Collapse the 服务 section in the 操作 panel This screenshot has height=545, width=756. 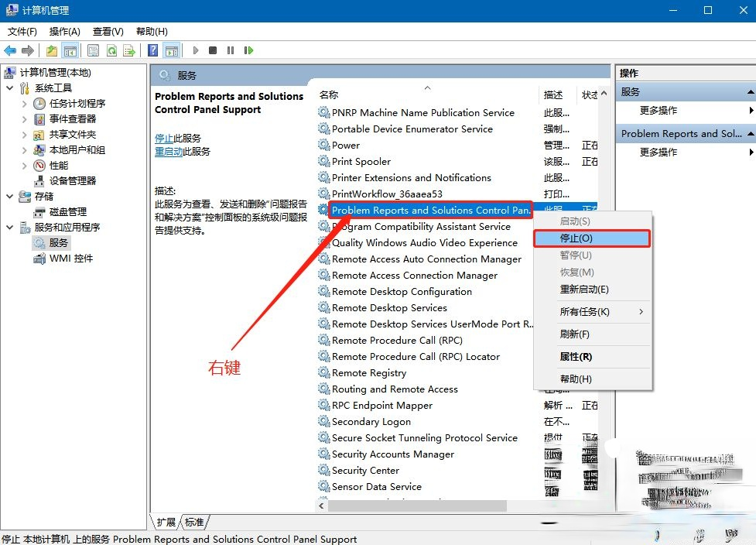(x=751, y=91)
